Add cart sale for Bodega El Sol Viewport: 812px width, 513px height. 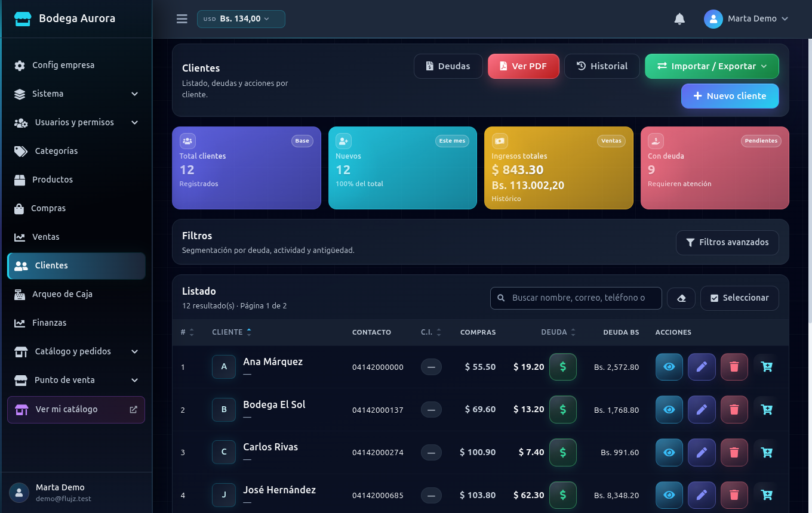click(767, 410)
